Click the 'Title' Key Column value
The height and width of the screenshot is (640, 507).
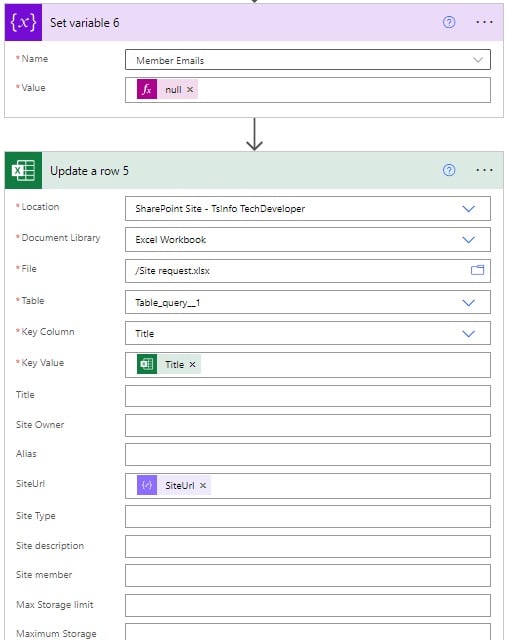[x=145, y=333]
